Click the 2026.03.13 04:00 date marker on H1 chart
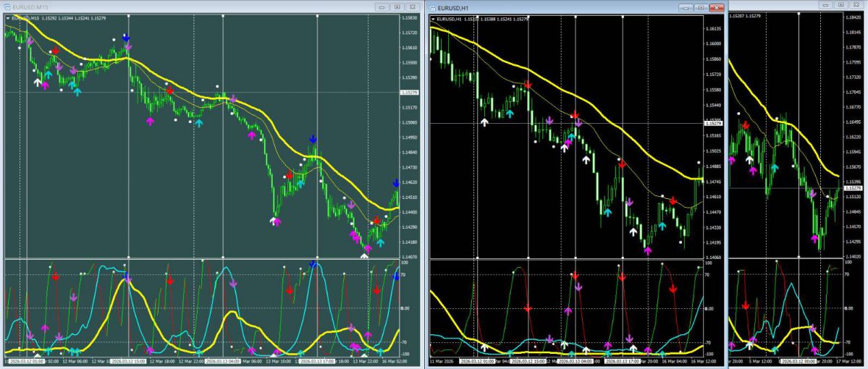The height and width of the screenshot is (369, 868). pos(576,362)
